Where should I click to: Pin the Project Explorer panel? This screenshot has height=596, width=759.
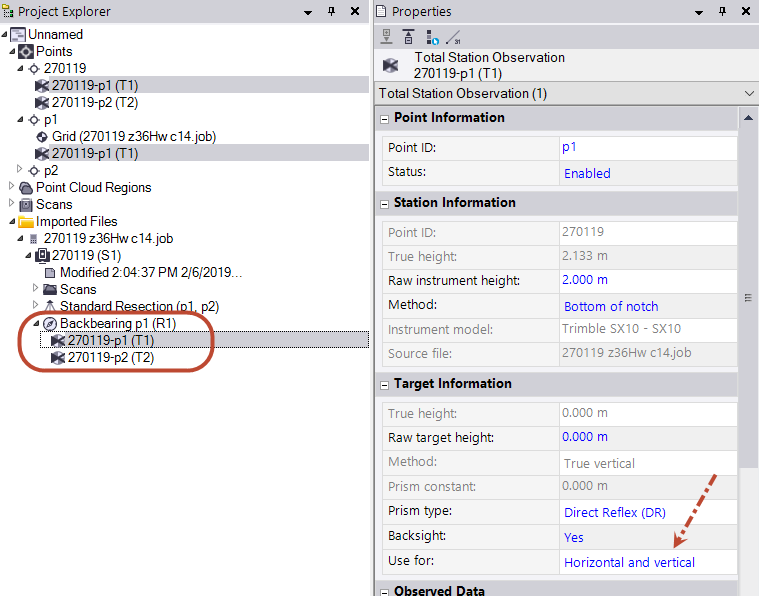coord(332,11)
